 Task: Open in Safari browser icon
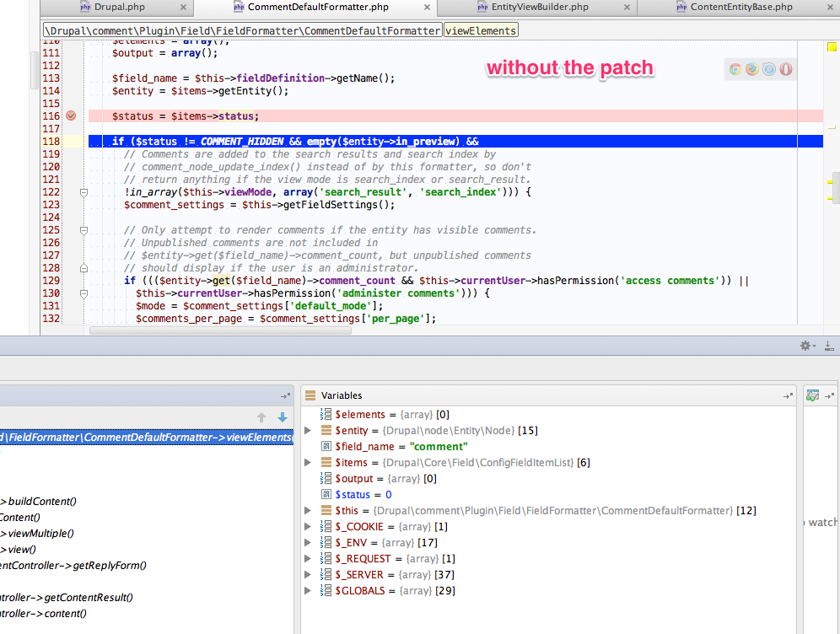click(x=769, y=69)
